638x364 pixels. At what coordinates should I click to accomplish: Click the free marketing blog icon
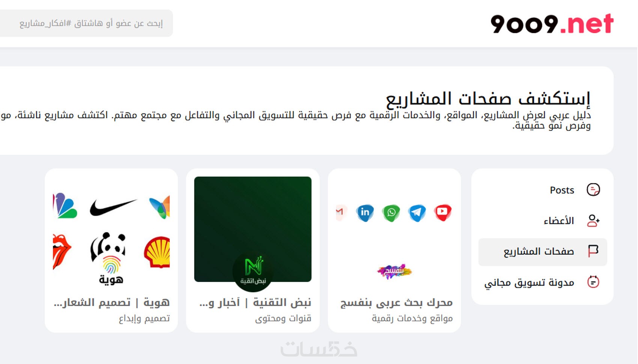593,282
